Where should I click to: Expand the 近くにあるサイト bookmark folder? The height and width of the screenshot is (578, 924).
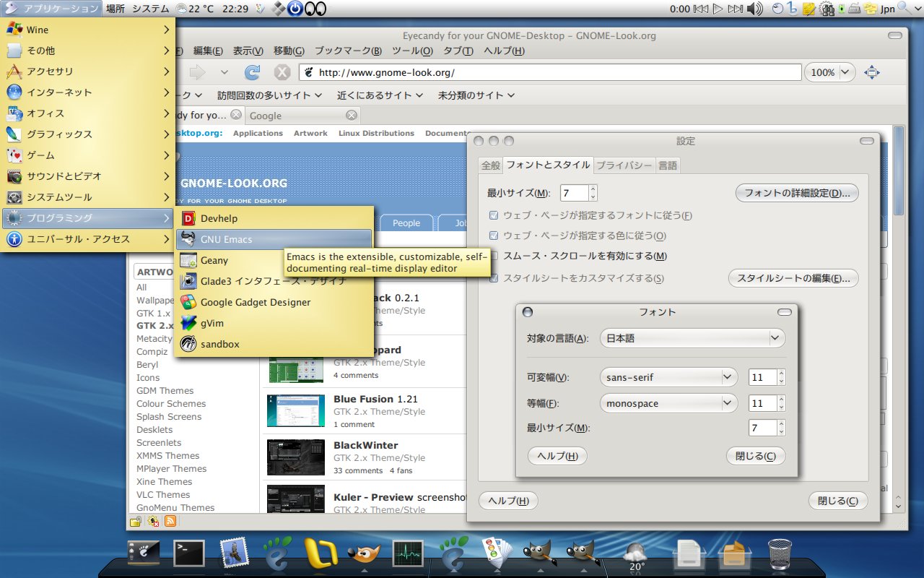click(380, 95)
